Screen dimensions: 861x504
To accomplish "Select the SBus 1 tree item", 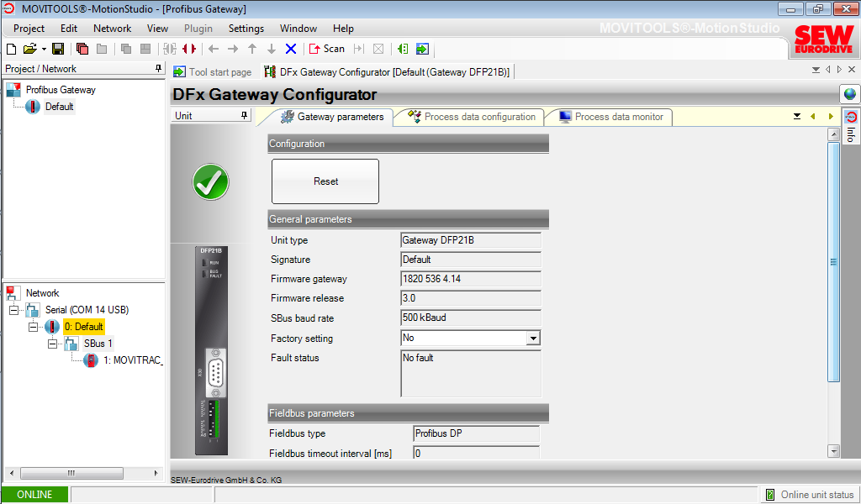I will point(98,344).
